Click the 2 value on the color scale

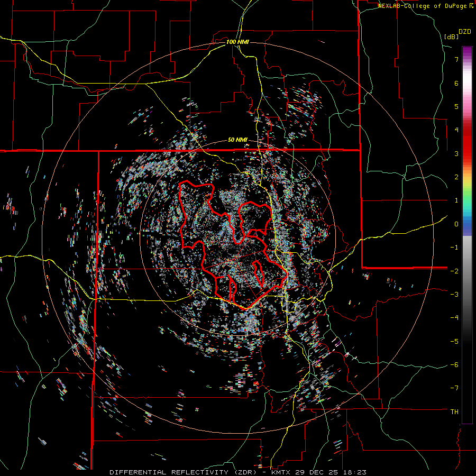tap(456, 177)
